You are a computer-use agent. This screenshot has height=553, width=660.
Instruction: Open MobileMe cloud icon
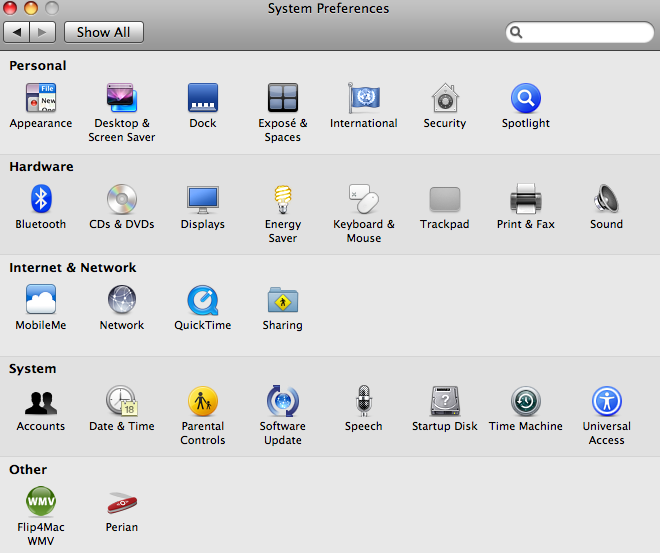pyautogui.click(x=41, y=299)
